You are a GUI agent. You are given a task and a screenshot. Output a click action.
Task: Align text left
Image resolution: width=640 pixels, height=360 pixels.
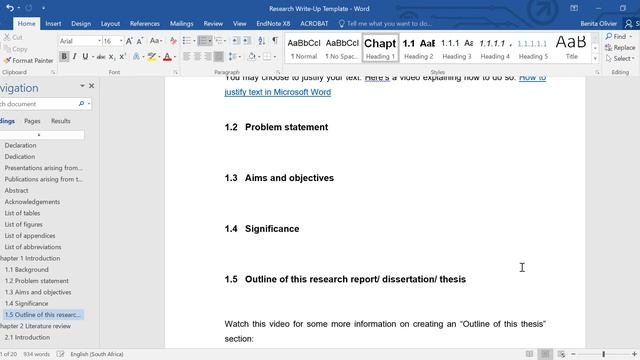tap(187, 56)
